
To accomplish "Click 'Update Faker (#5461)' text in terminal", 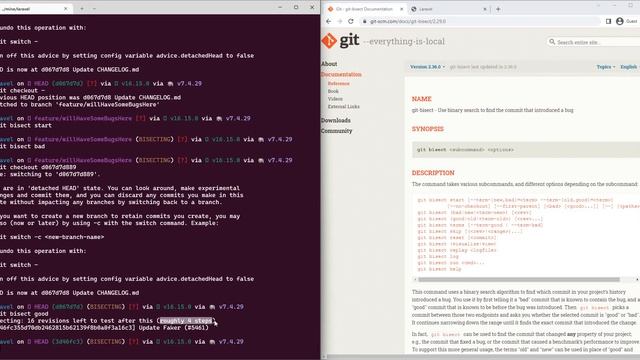I will 173,328.
